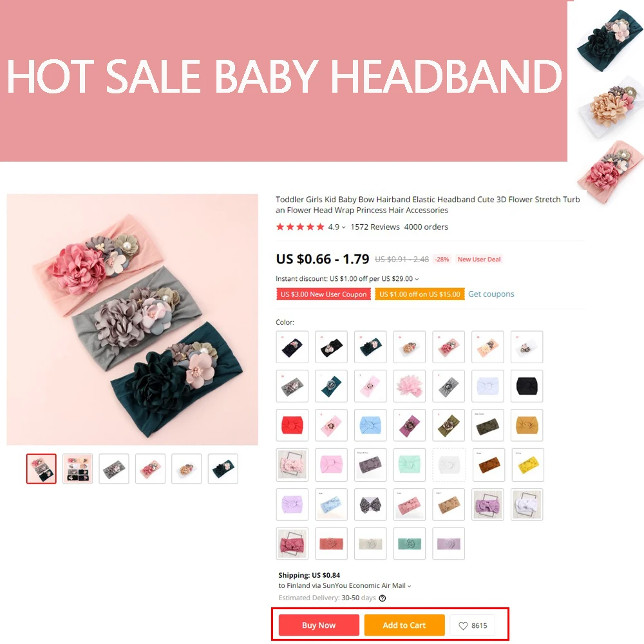Pick the light blue knot headband swatch
644x644 pixels.
point(370,425)
